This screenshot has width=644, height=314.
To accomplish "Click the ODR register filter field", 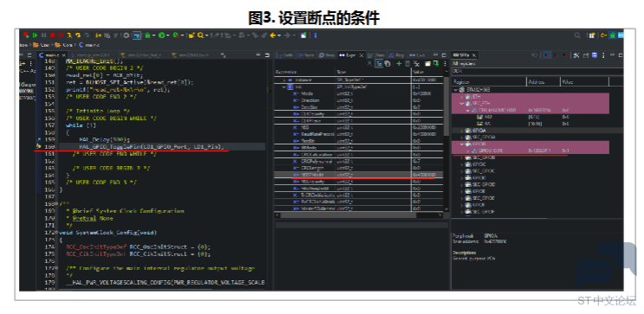I will pos(538,72).
